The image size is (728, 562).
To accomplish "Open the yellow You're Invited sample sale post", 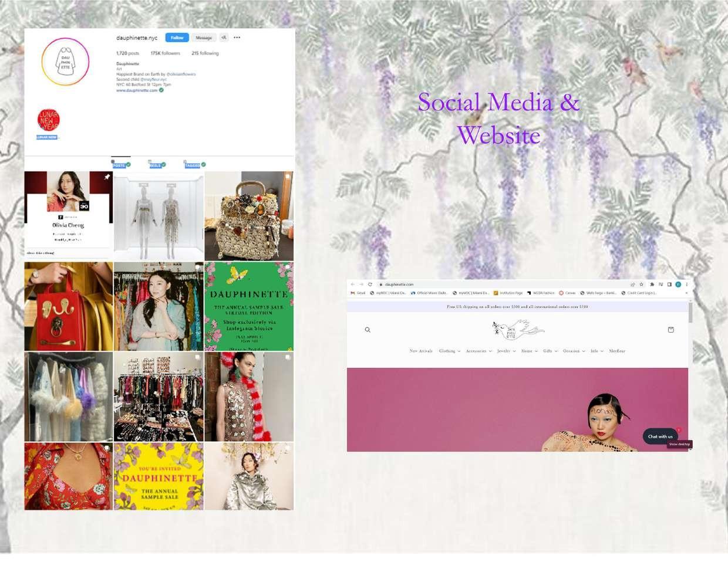I will point(159,476).
